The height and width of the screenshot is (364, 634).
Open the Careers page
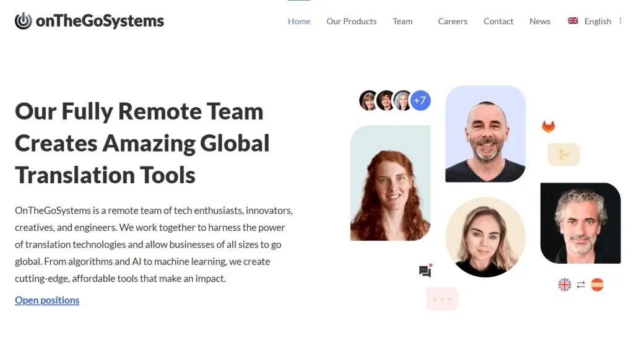[453, 21]
